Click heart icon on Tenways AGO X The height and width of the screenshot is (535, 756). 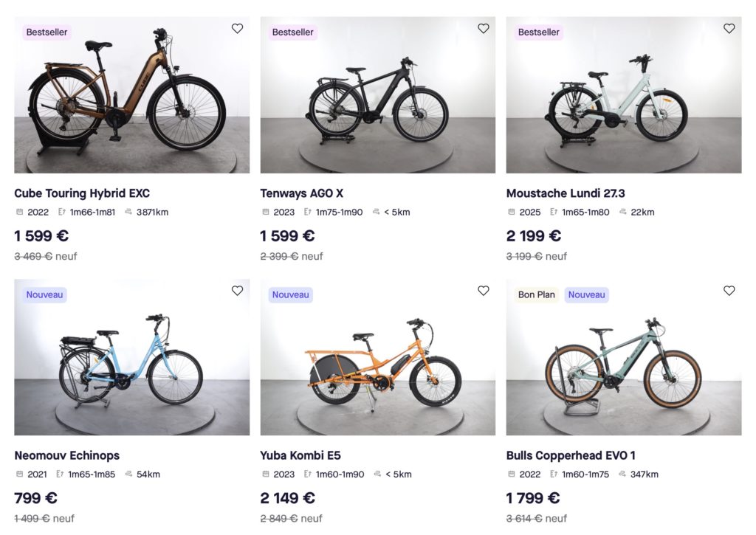coord(483,29)
